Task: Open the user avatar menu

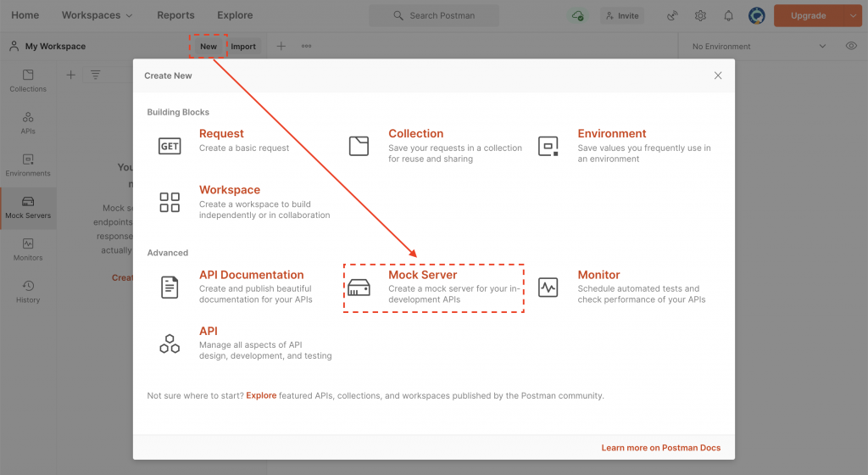Action: point(757,15)
